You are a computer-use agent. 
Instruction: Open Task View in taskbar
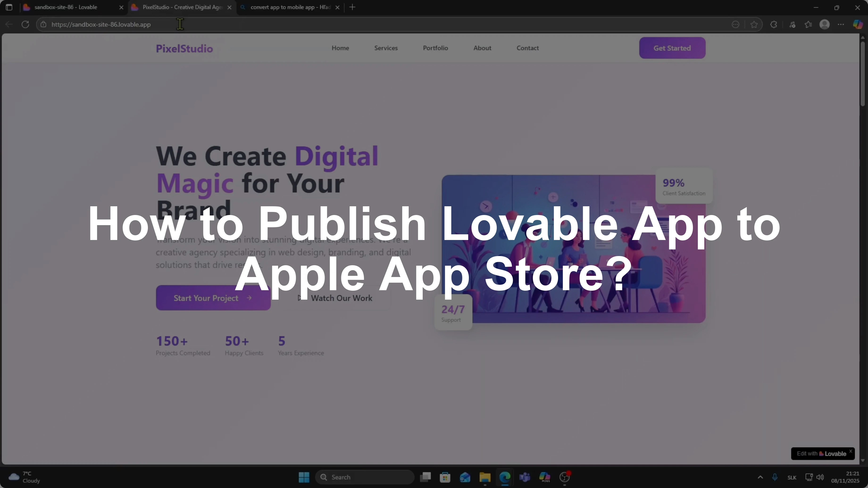point(426,477)
